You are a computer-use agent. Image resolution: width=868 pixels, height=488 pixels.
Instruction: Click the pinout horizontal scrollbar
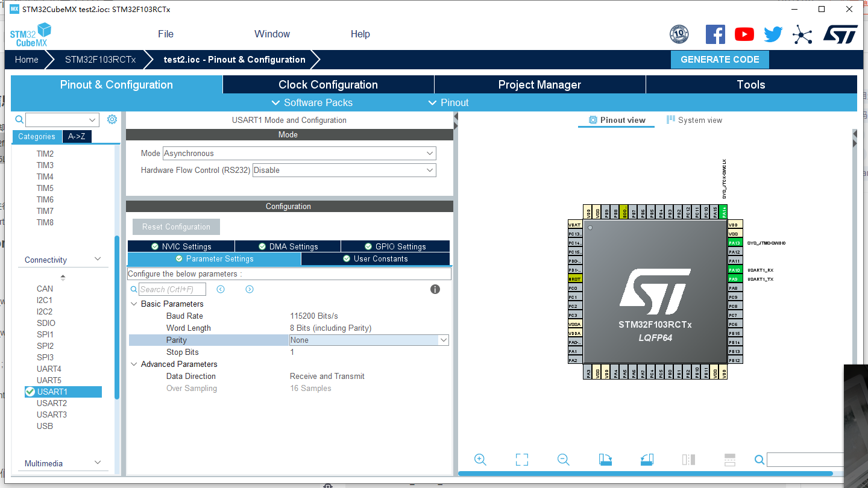(646, 474)
